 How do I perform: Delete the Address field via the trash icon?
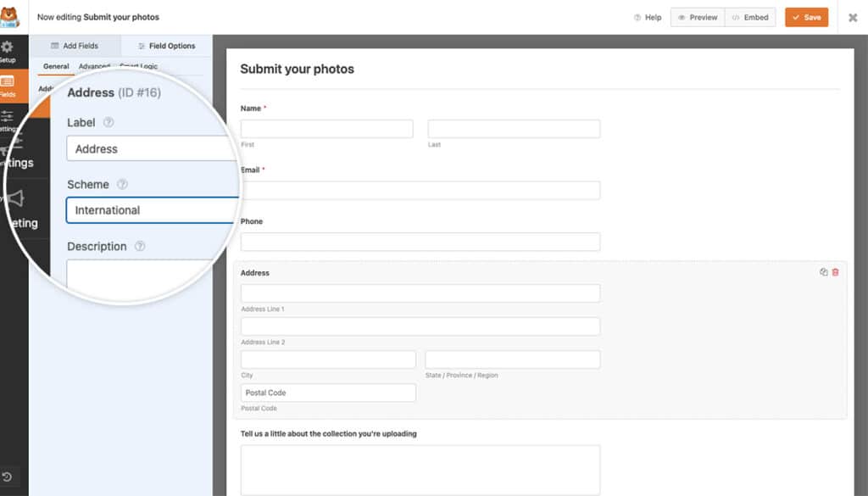point(835,272)
